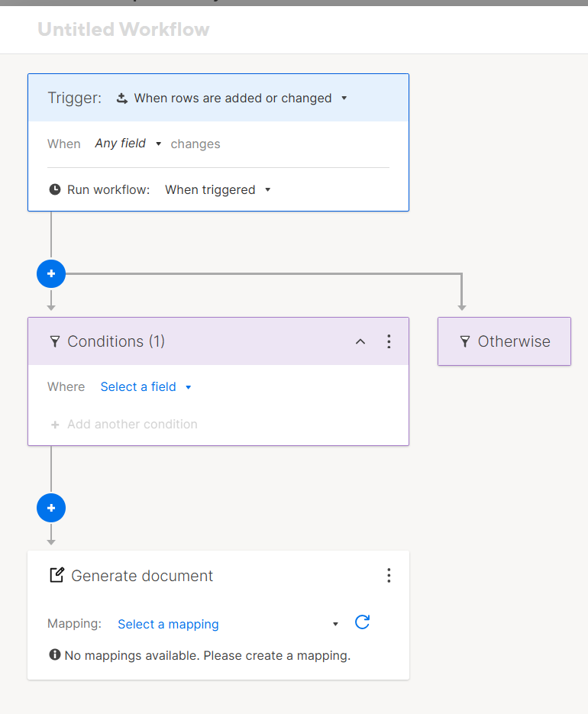Click the Untitled Workflow title field

(124, 30)
